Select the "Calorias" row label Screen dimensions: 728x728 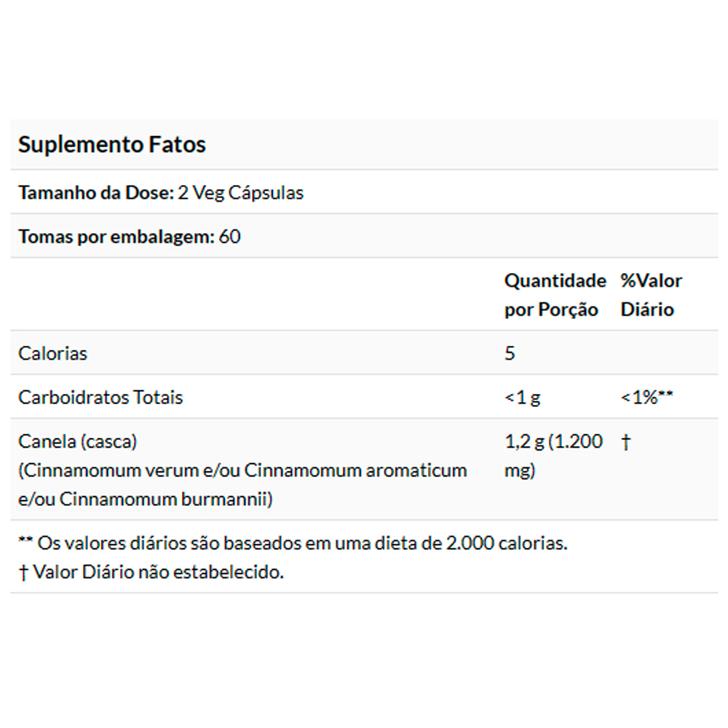52,353
